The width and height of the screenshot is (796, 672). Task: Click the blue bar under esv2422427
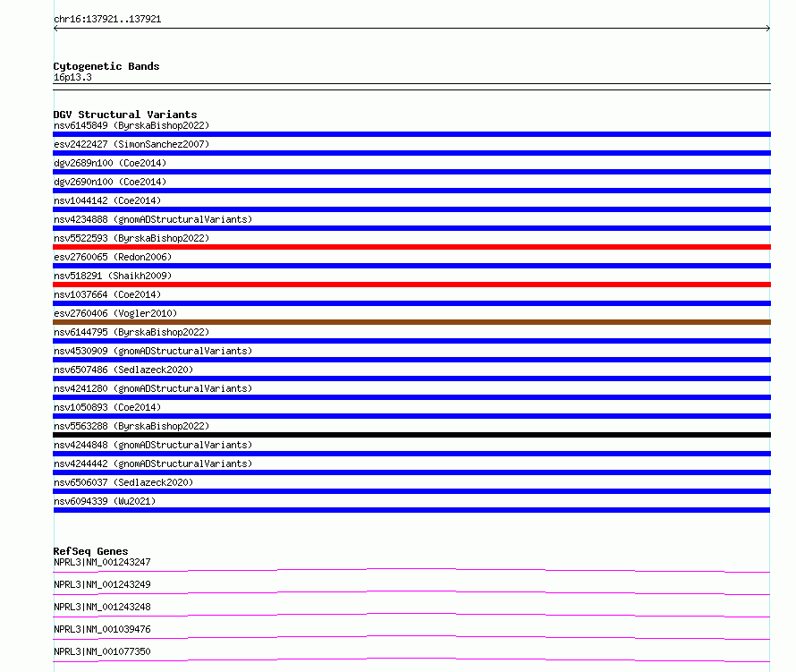[411, 153]
